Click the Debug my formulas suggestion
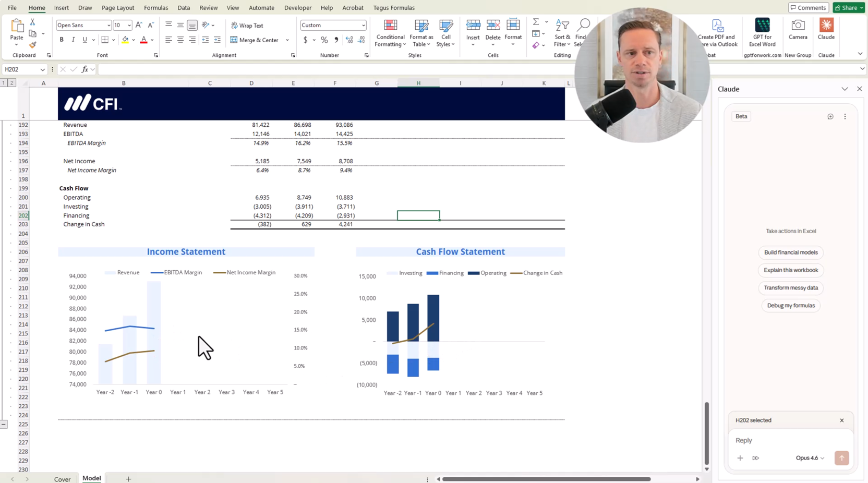The width and height of the screenshot is (868, 483). tap(790, 306)
